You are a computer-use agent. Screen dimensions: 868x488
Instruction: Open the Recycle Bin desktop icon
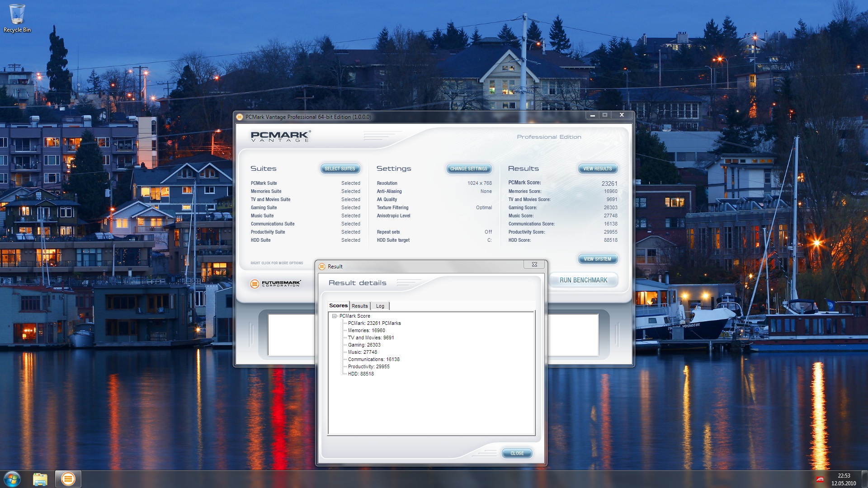point(17,19)
